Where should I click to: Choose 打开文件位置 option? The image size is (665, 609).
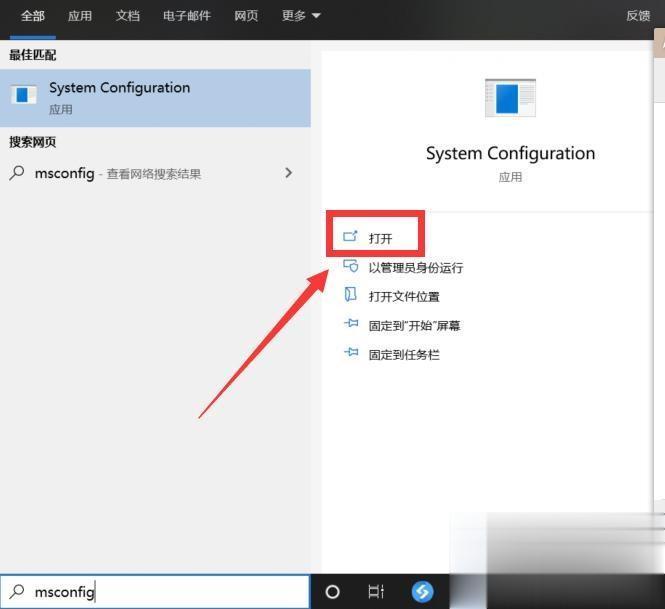[x=404, y=296]
